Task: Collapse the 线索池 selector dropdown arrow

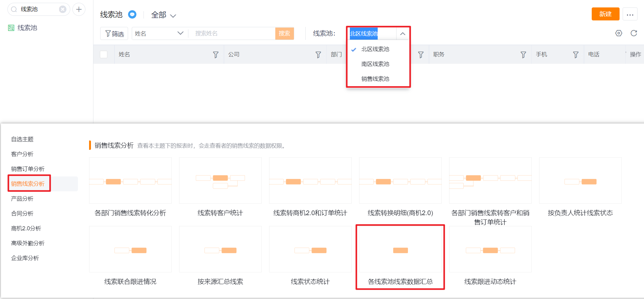Action: pos(402,34)
